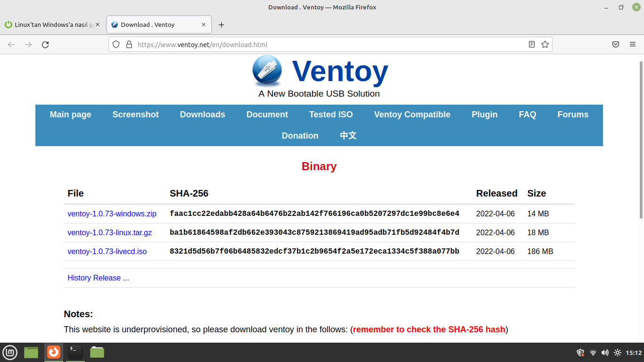Screen dimensions: 644x362
Task: Open the Plugin navigation item
Action: click(x=485, y=115)
